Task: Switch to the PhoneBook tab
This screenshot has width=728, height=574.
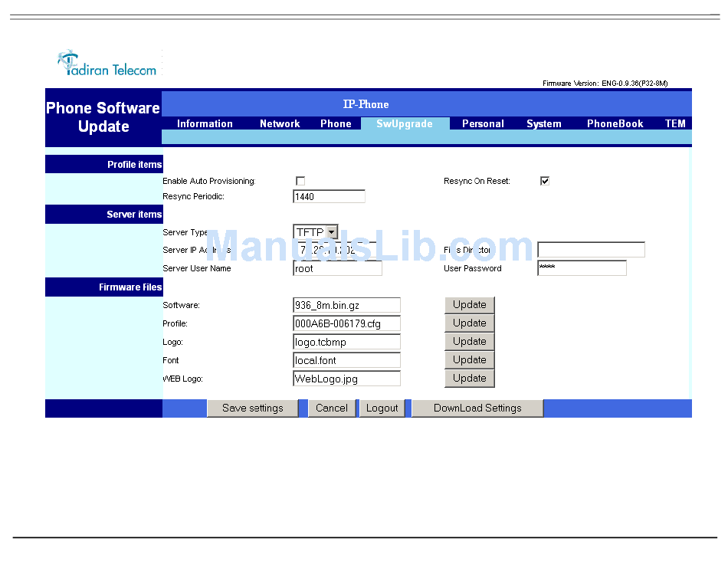Action: [x=615, y=123]
